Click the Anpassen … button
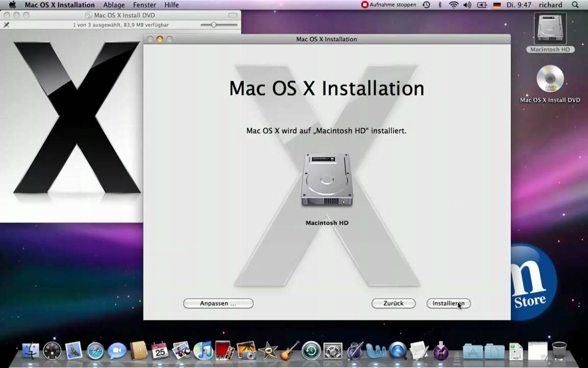Image resolution: width=588 pixels, height=368 pixels. tap(218, 304)
